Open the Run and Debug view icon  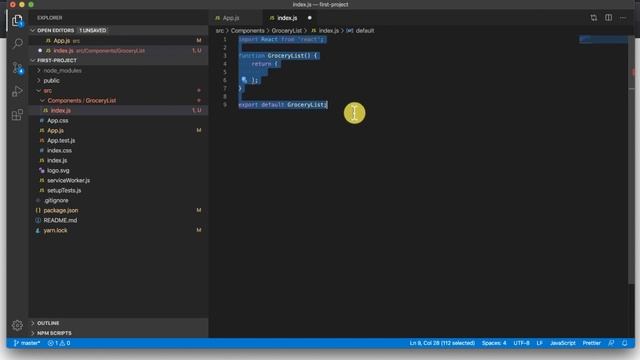click(17, 91)
